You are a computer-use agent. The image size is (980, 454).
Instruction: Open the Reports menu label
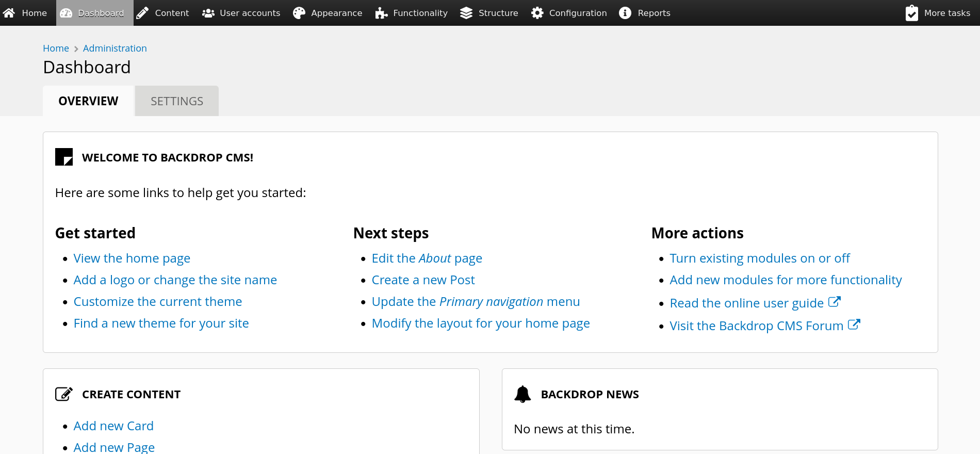[x=654, y=13]
